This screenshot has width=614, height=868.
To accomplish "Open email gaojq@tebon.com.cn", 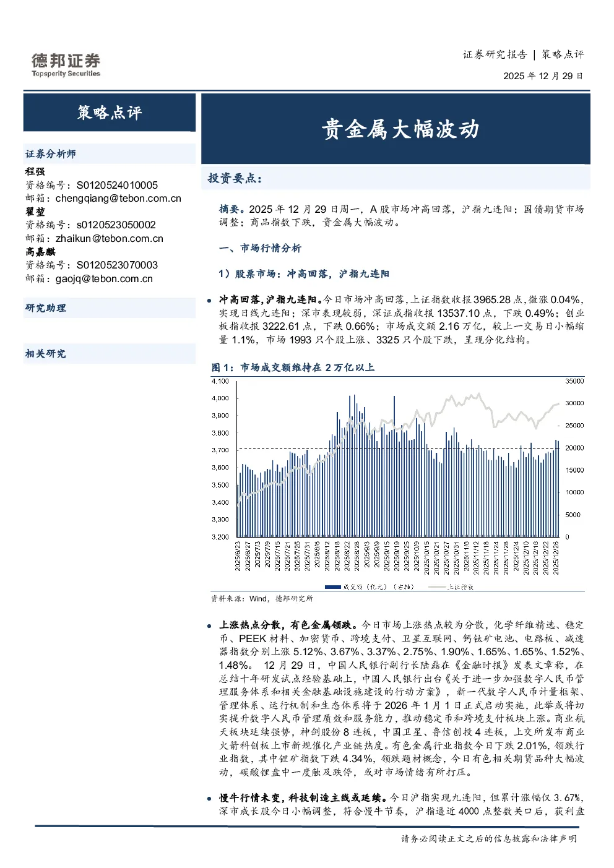I will point(104,279).
